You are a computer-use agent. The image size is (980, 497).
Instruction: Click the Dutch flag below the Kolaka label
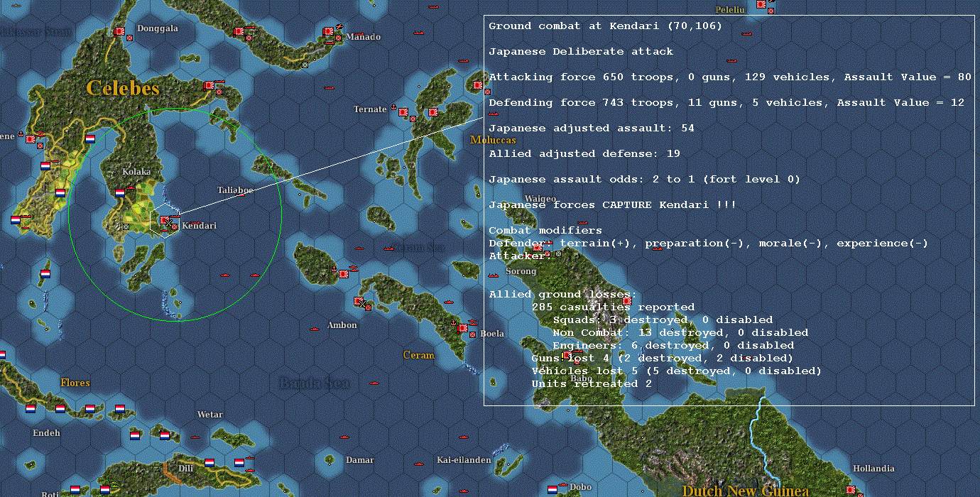pos(120,193)
